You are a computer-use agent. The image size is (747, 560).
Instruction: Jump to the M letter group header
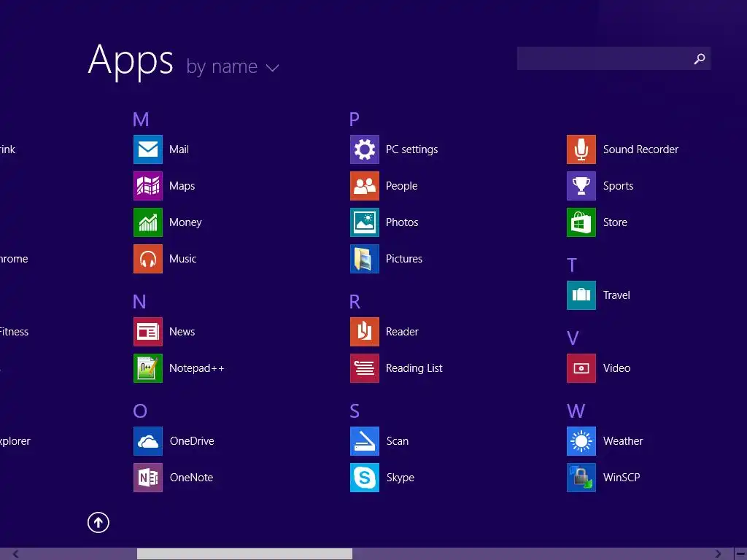pos(141,119)
